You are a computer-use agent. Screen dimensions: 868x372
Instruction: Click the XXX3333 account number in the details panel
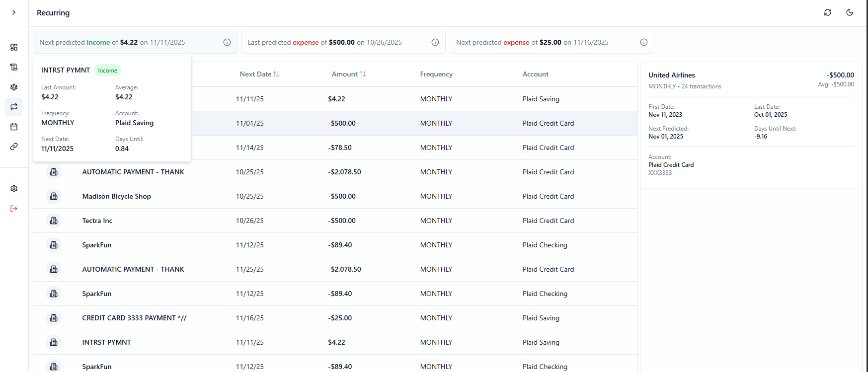[x=660, y=173]
